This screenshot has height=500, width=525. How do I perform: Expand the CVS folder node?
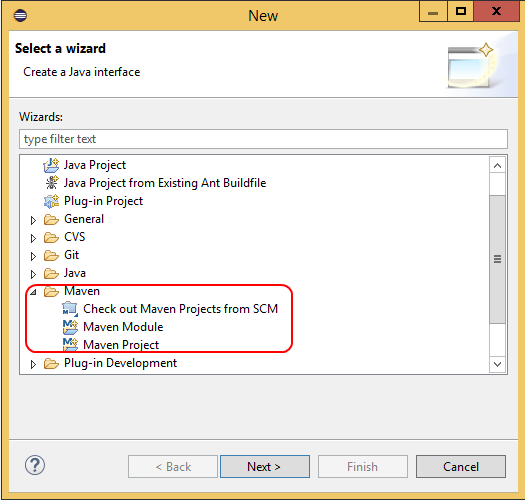[33, 238]
